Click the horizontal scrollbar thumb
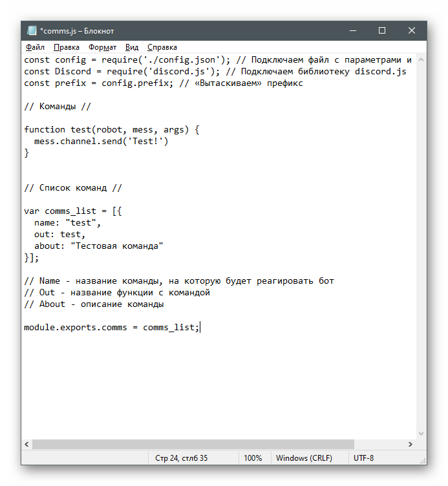This screenshot has width=448, height=486. (x=193, y=445)
